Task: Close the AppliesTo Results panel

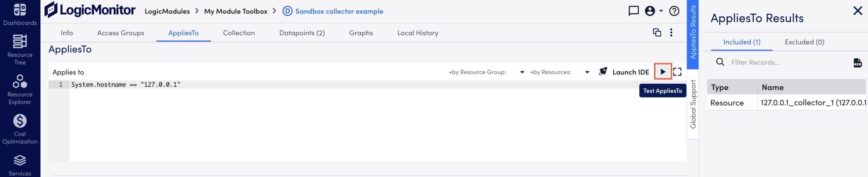Action: (857, 11)
